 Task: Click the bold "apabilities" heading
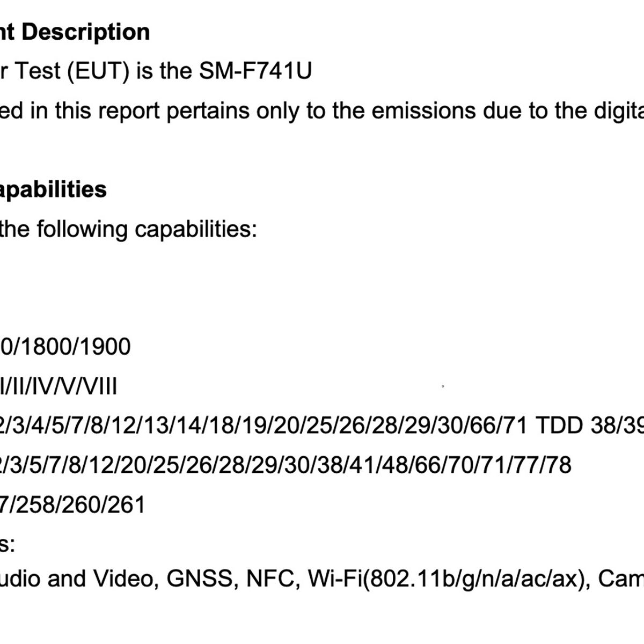point(53,189)
